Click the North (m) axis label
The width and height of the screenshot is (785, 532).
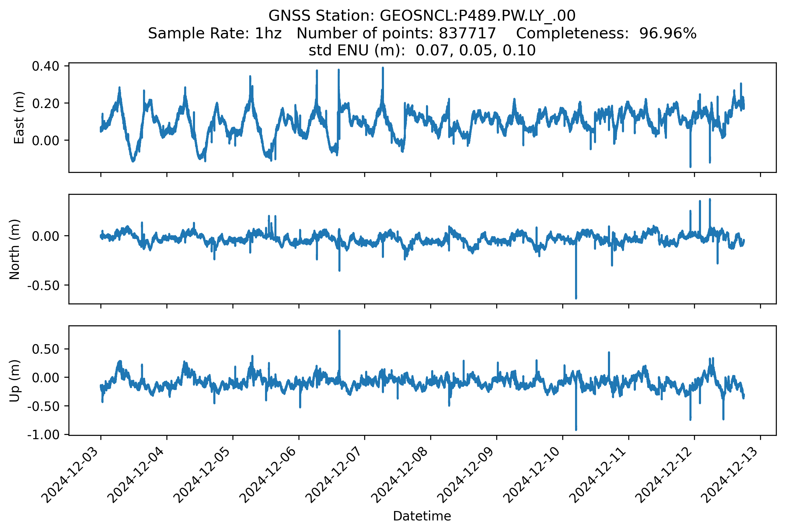(15, 249)
